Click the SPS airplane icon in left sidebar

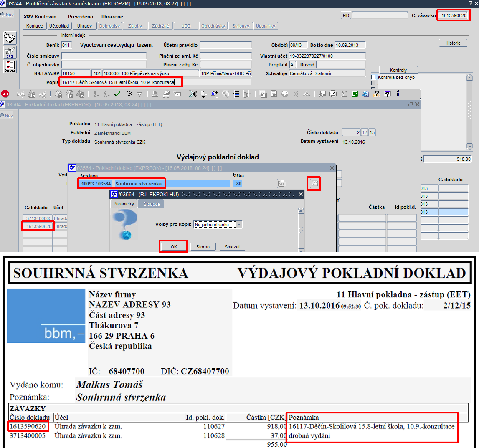10,52
